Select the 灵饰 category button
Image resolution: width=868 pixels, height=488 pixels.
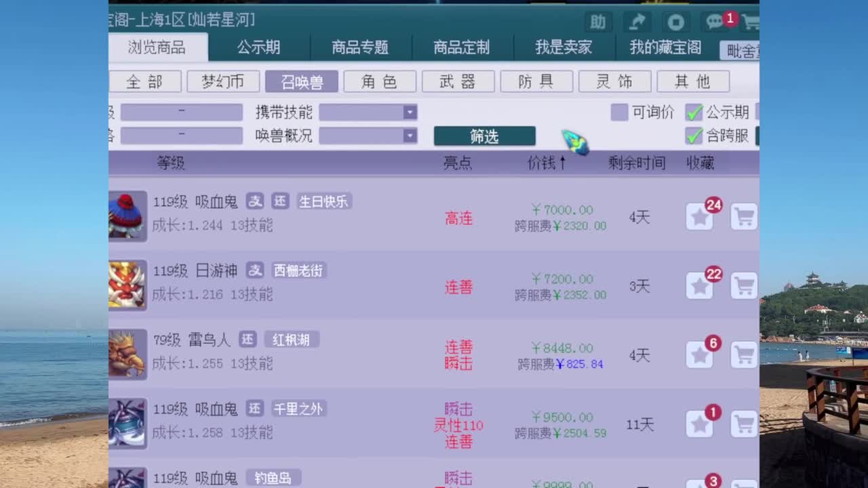pyautogui.click(x=615, y=81)
